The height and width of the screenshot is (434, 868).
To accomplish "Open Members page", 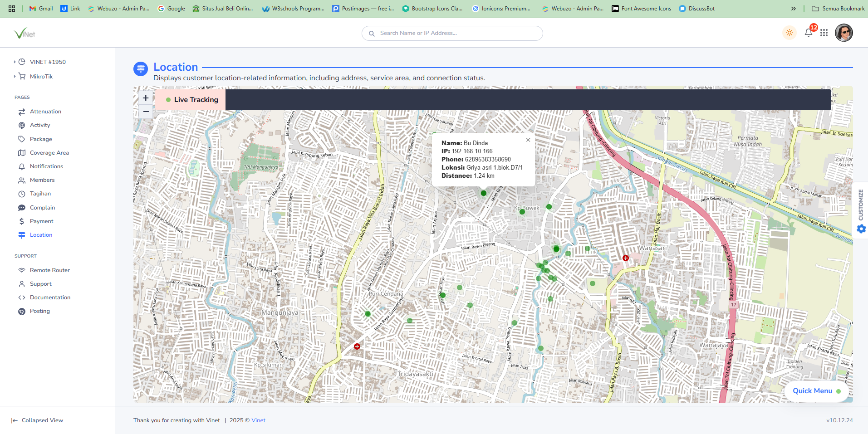I will coord(42,180).
